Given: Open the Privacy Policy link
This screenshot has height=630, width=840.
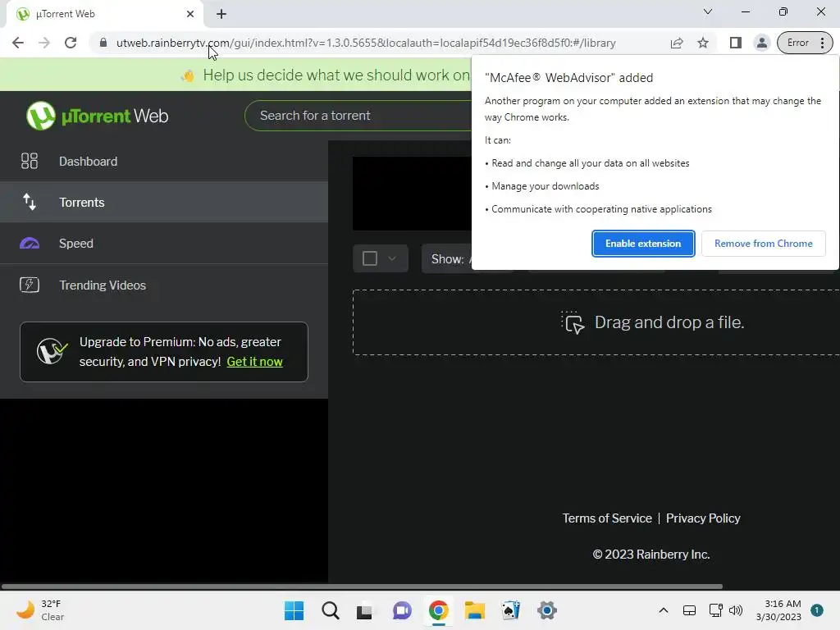Looking at the screenshot, I should point(703,518).
